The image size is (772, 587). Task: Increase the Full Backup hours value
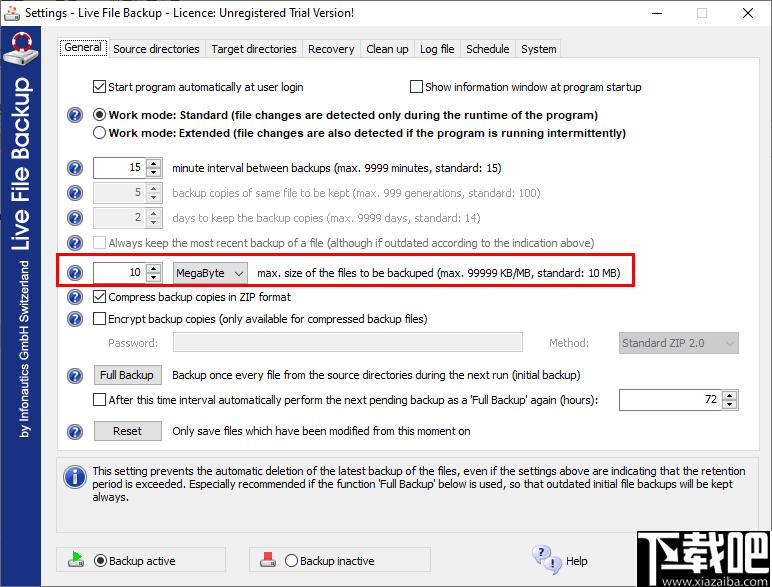730,395
